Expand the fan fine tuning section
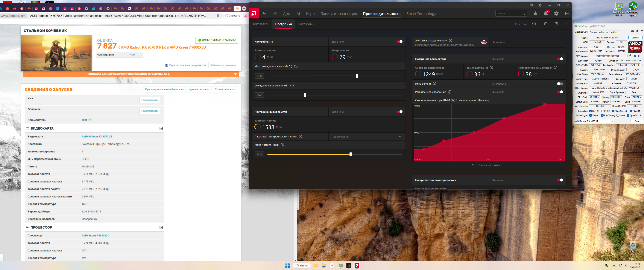Viewport: 644px width, 270px height. click(486, 165)
